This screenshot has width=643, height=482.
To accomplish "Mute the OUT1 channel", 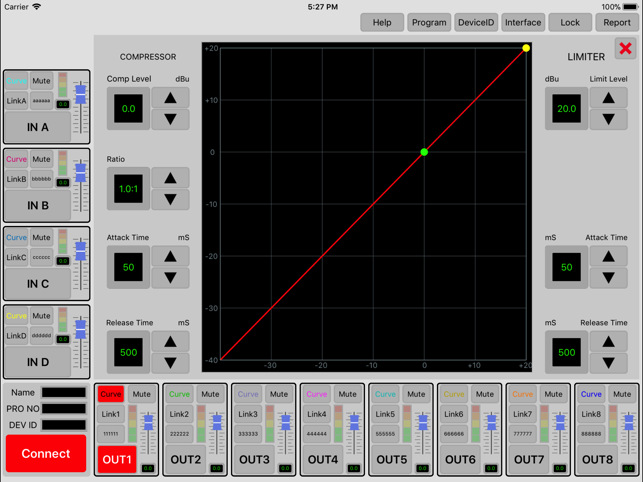I will click(141, 394).
